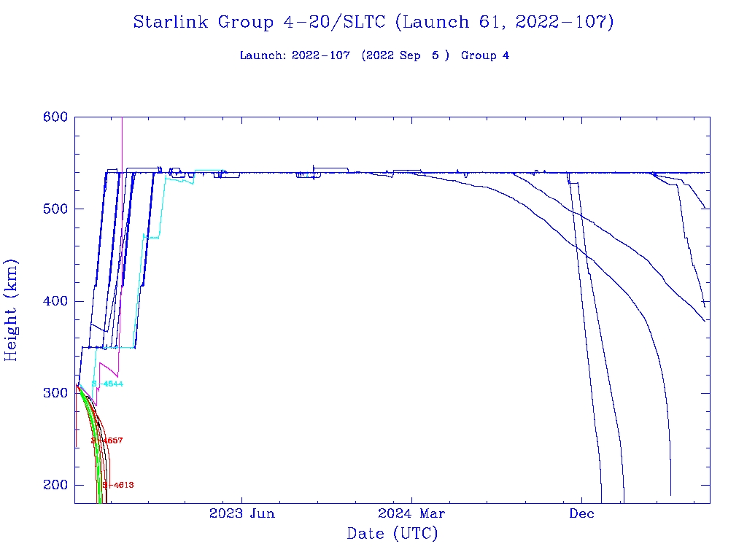Click the 'Date (UTC)' axis label
747x560 pixels.
392,533
